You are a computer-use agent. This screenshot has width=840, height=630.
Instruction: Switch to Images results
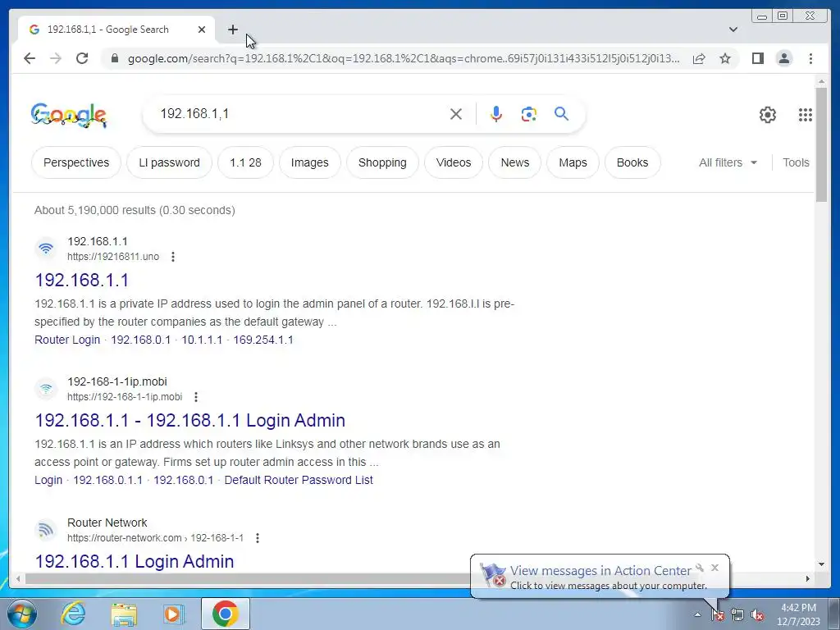309,162
